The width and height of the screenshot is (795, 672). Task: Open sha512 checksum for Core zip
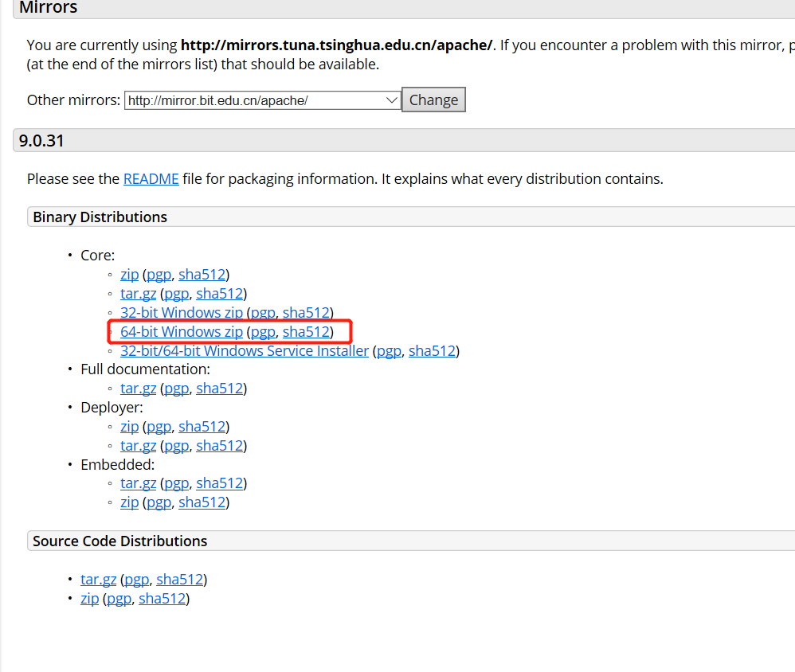202,275
